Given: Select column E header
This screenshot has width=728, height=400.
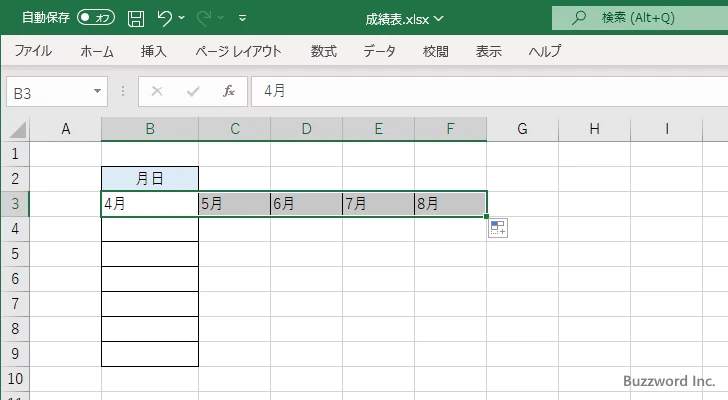Looking at the screenshot, I should (378, 129).
